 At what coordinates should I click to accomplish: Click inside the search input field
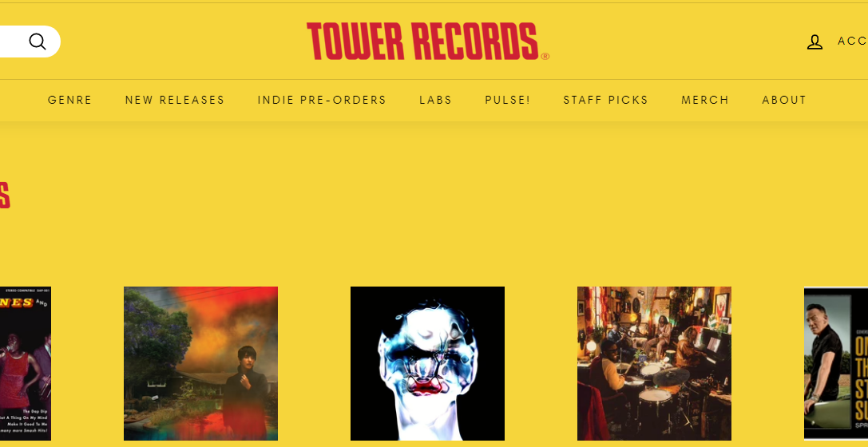[x=11, y=42]
